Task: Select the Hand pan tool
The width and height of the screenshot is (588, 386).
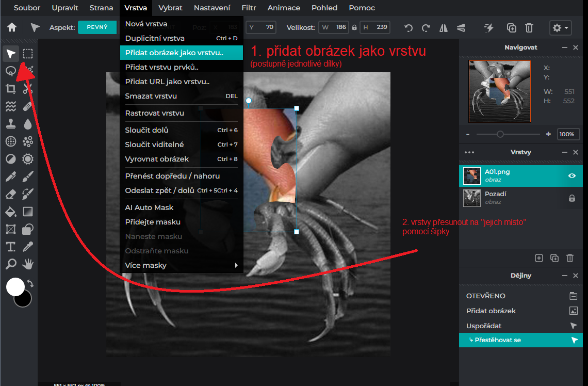Action: [x=28, y=264]
